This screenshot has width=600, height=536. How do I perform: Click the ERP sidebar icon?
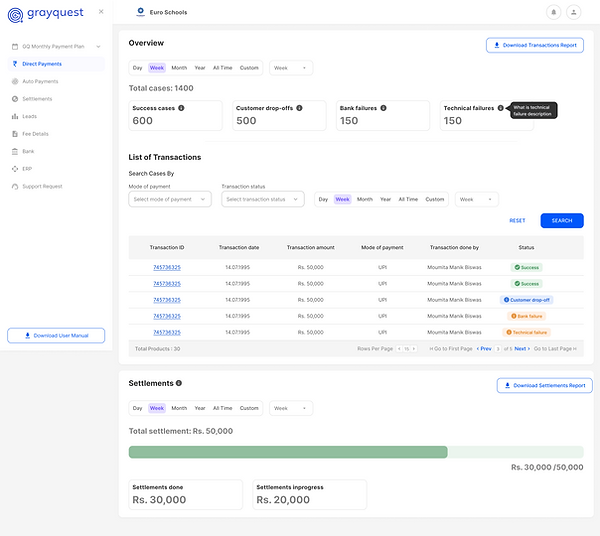[x=15, y=169]
